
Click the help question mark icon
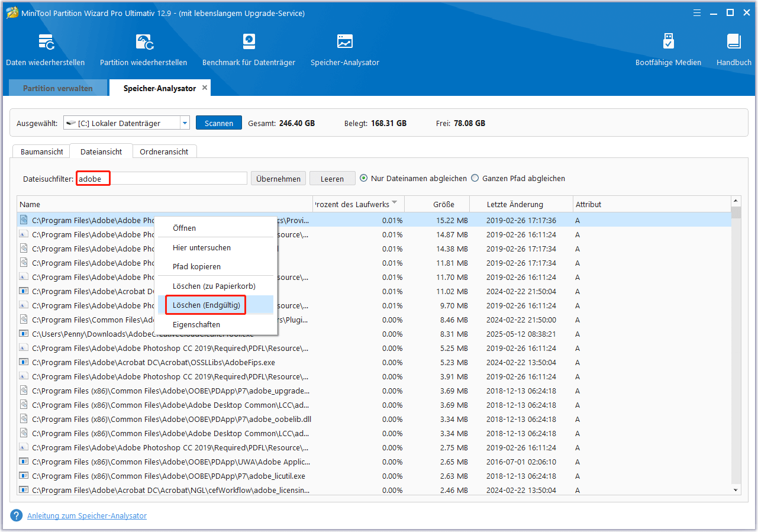click(17, 515)
